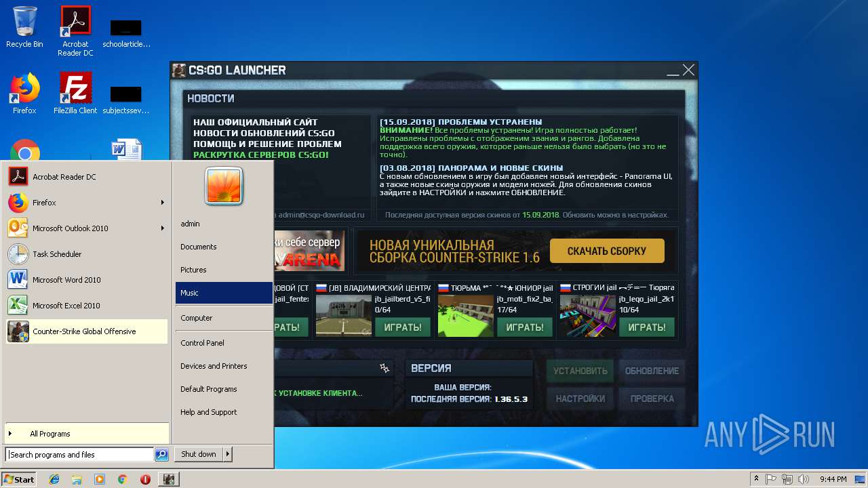Click НАШ ОФИЦИАЛЬНЫЙ САЙТ link
This screenshot has width=868, height=488.
click(x=255, y=122)
